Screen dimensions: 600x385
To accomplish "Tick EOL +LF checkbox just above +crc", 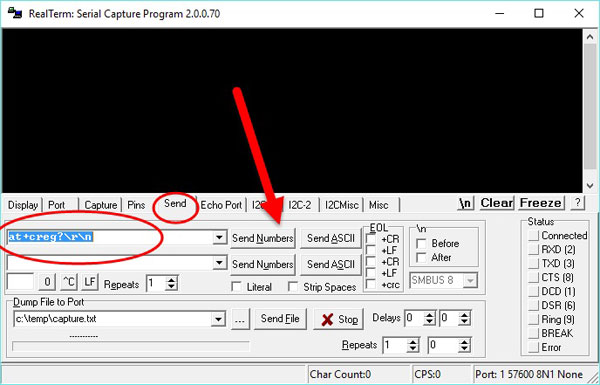I will point(370,273).
